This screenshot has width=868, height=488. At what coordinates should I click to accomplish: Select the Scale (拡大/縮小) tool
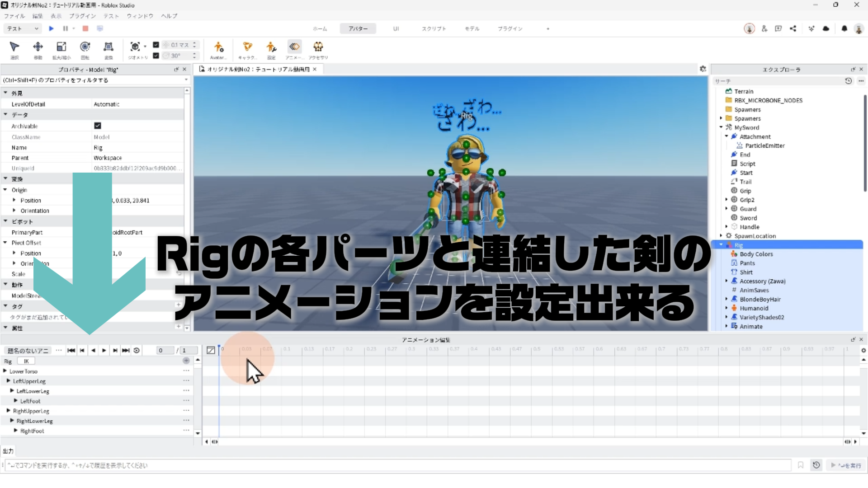[x=61, y=47]
